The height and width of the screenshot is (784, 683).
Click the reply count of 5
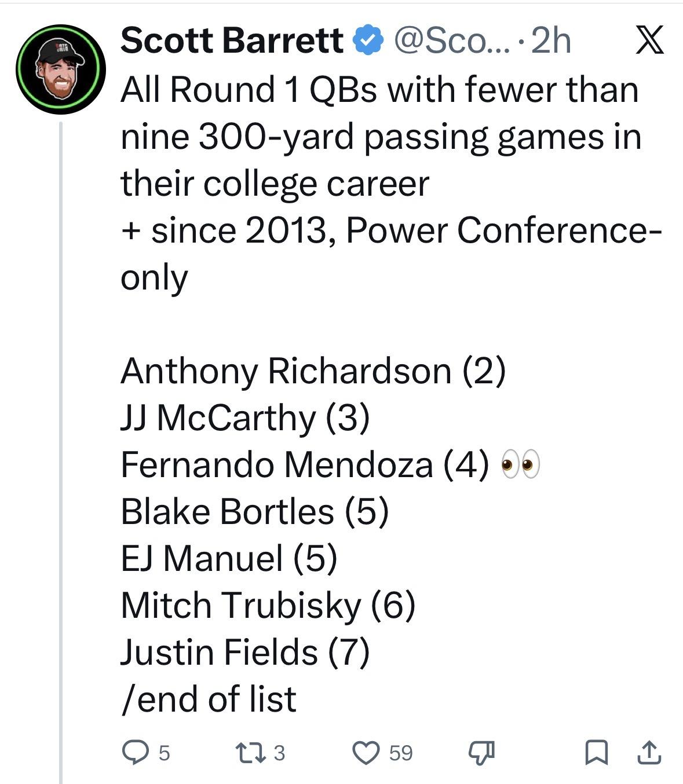tap(164, 753)
